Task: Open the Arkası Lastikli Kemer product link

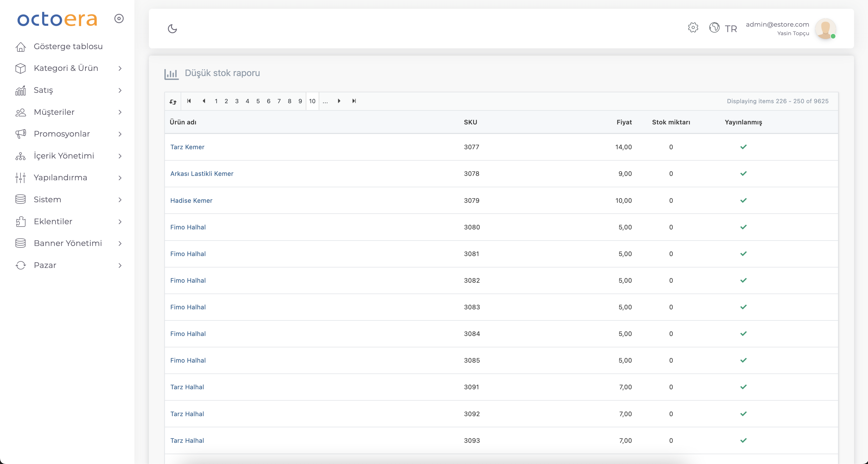Action: [x=202, y=174]
